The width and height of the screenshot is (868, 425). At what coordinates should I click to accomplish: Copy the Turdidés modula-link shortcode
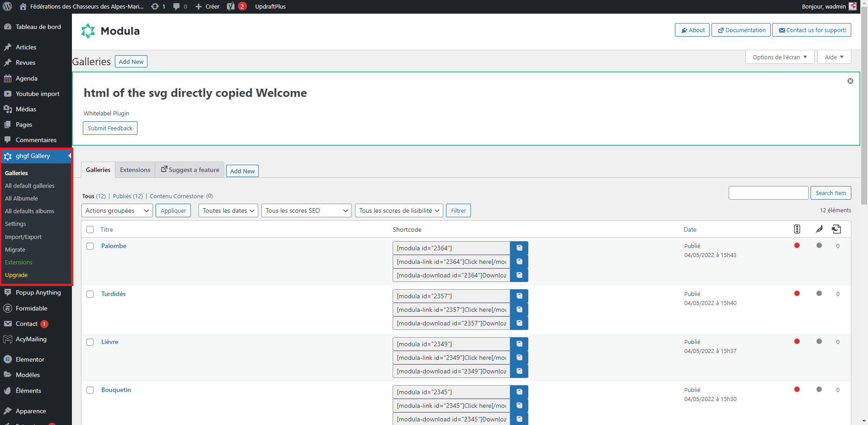tap(519, 310)
